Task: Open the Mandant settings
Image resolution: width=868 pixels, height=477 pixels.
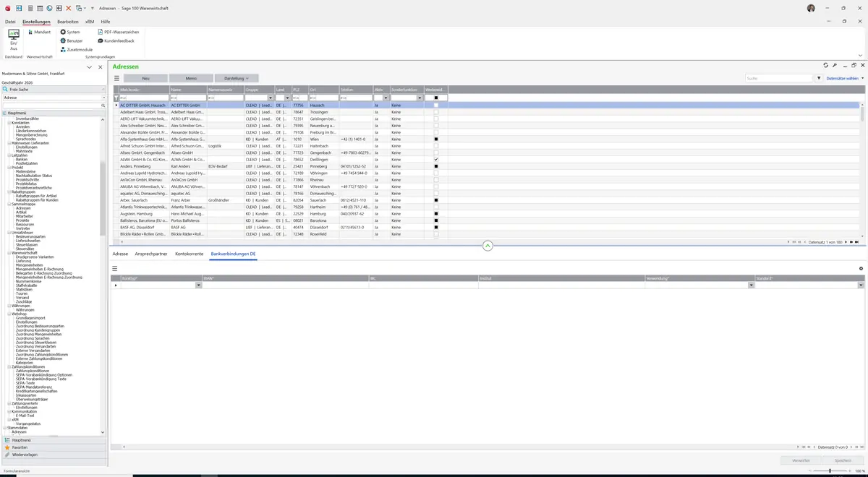Action: click(x=38, y=32)
